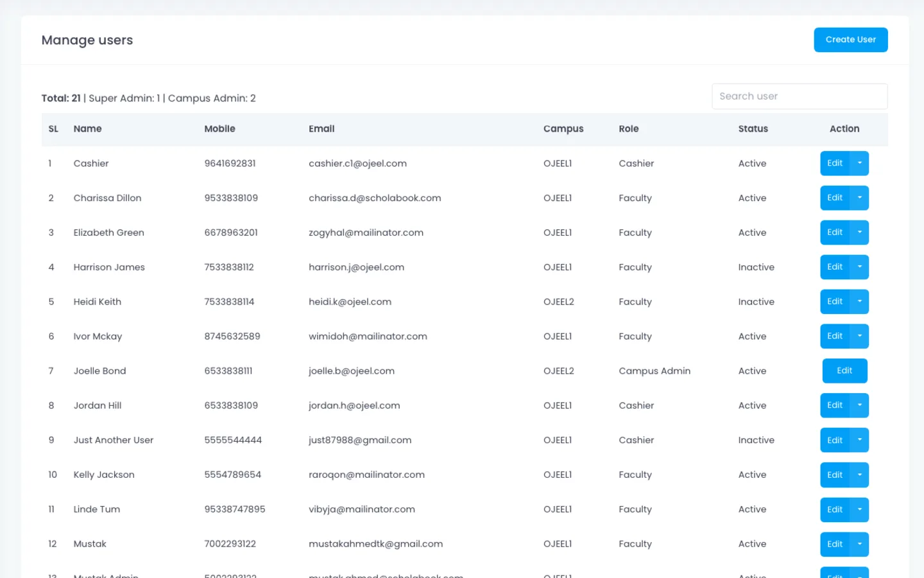The height and width of the screenshot is (578, 924).
Task: Open action dropdown for Cashier row
Action: [x=860, y=163]
